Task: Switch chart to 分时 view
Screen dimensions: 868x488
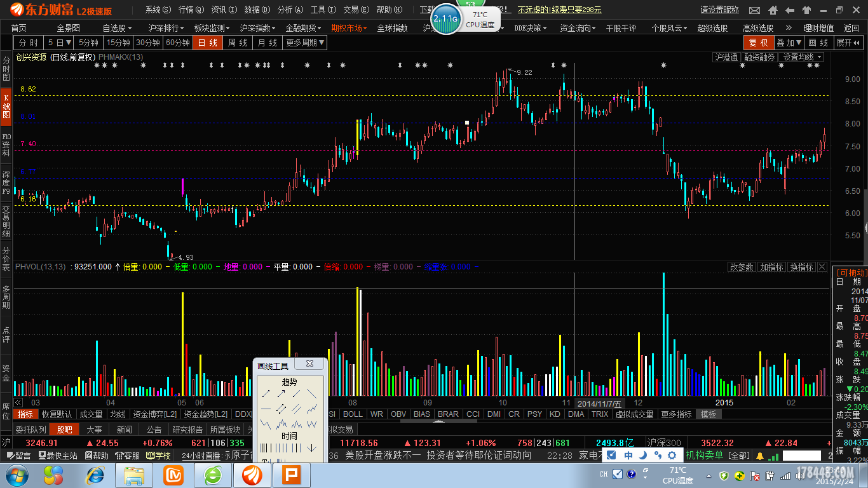Action: (29, 43)
